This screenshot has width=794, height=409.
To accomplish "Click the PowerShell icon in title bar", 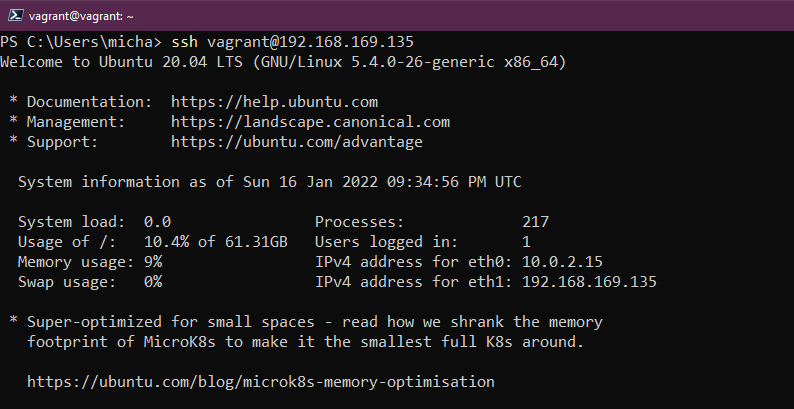I will coord(12,12).
